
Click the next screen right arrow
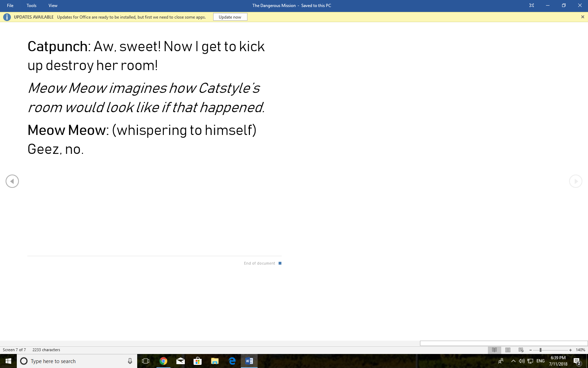[576, 181]
